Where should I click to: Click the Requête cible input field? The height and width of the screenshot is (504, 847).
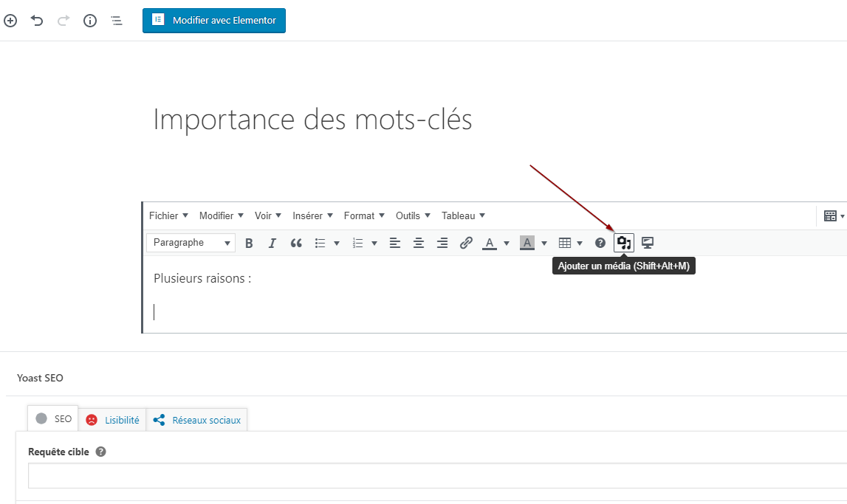point(436,476)
